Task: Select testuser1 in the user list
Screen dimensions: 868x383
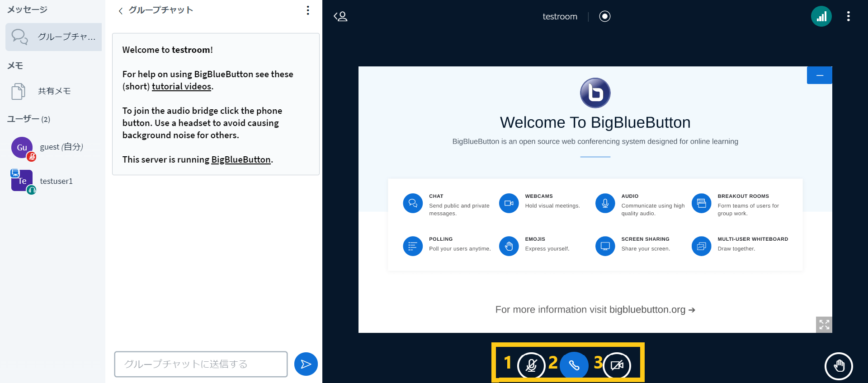Action: 56,181
